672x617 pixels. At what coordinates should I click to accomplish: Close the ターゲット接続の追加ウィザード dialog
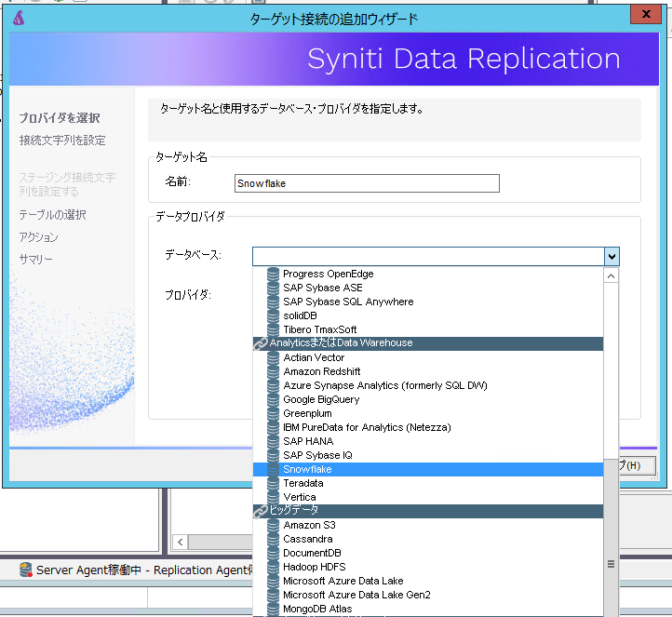[x=646, y=15]
